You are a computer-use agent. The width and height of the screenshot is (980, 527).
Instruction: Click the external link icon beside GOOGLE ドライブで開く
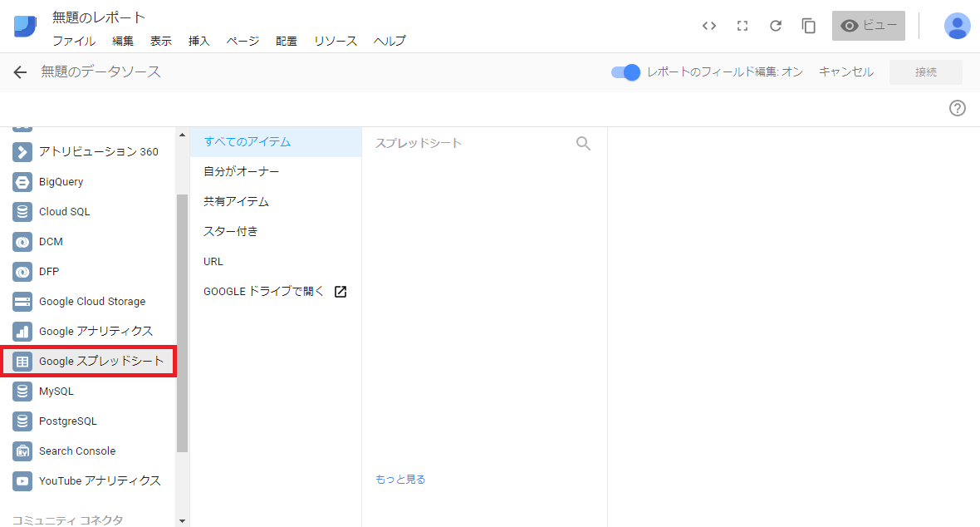click(x=341, y=292)
